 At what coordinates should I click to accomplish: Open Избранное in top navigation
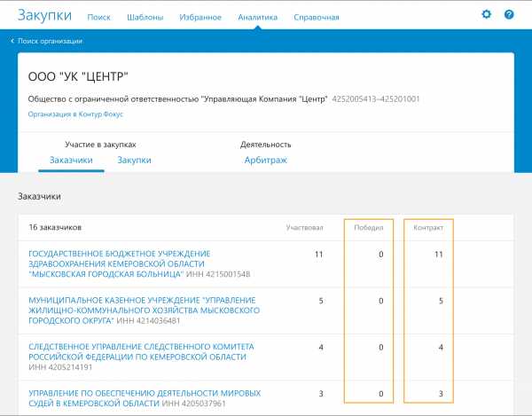[200, 17]
